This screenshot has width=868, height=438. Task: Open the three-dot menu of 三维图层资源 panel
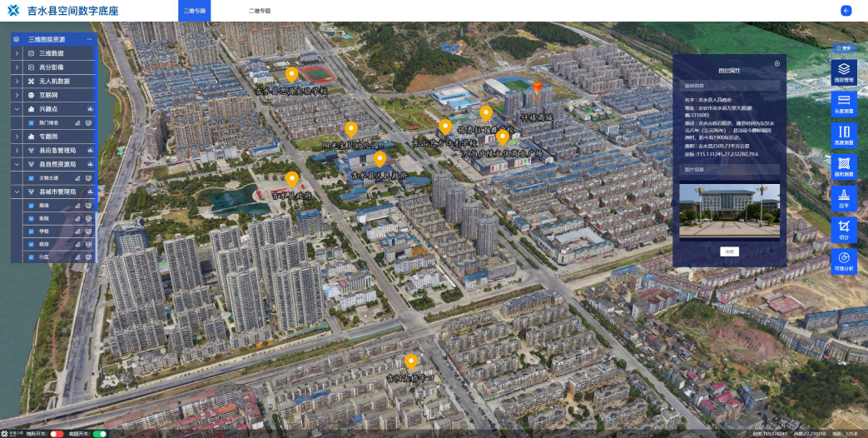pyautogui.click(x=89, y=39)
